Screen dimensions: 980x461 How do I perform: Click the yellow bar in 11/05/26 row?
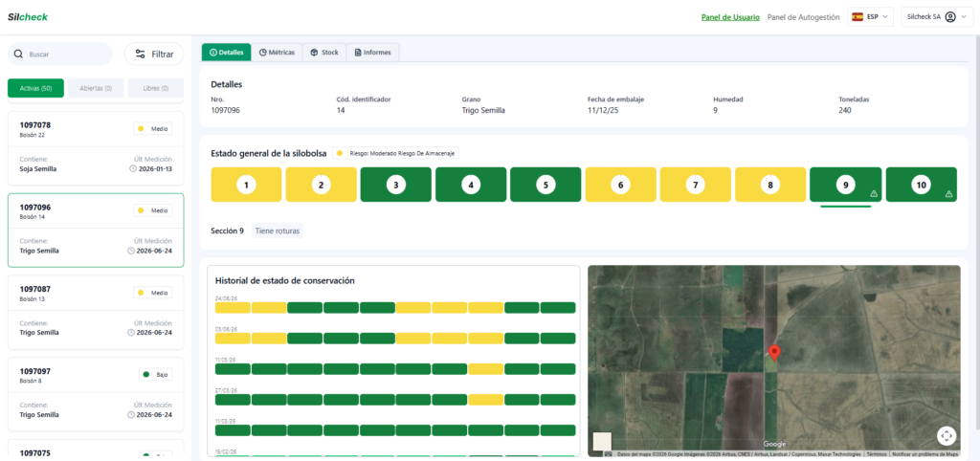pos(485,368)
